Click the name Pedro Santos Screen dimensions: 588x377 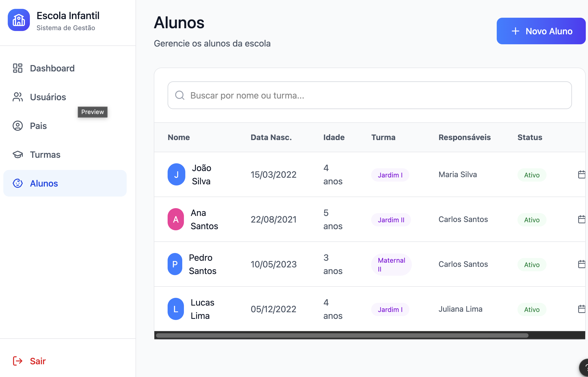[x=203, y=264]
